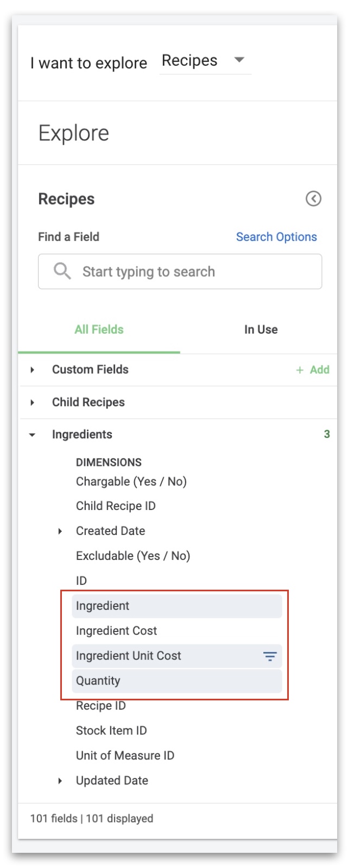Viewport: 354px width, 868px height.
Task: Select the Stock Item ID field
Action: tap(111, 731)
